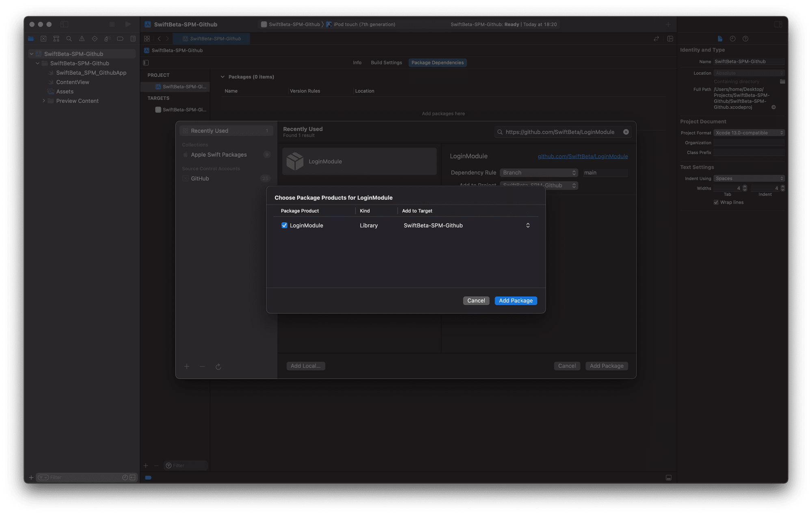Image resolution: width=812 pixels, height=515 pixels.
Task: Collapse the SwiftBeta-SPM-Github group folder
Action: pos(38,63)
